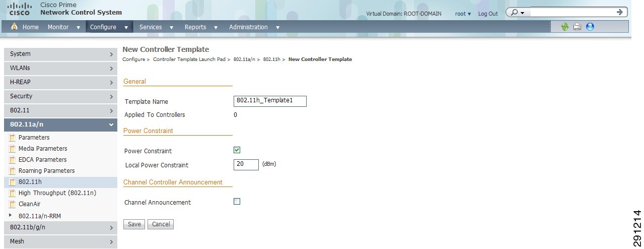This screenshot has height=249, width=644.
Task: Click the Save button
Action: (134, 224)
